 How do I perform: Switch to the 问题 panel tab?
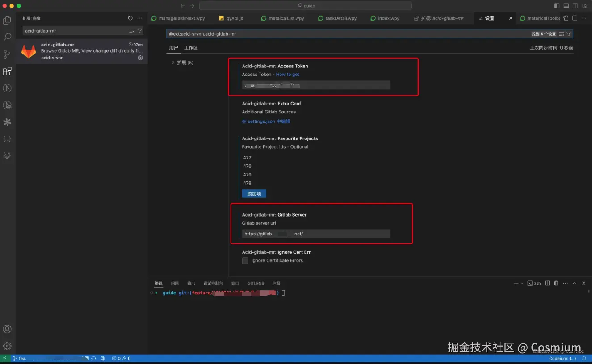(x=175, y=283)
